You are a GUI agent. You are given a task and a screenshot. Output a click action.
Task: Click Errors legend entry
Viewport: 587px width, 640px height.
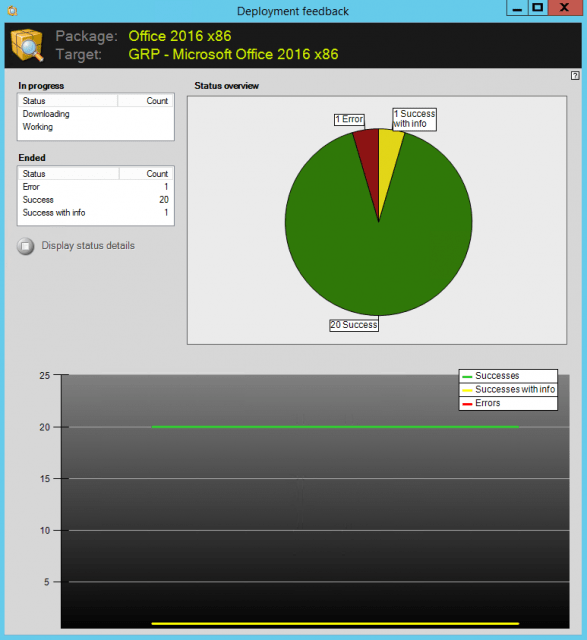tap(508, 403)
